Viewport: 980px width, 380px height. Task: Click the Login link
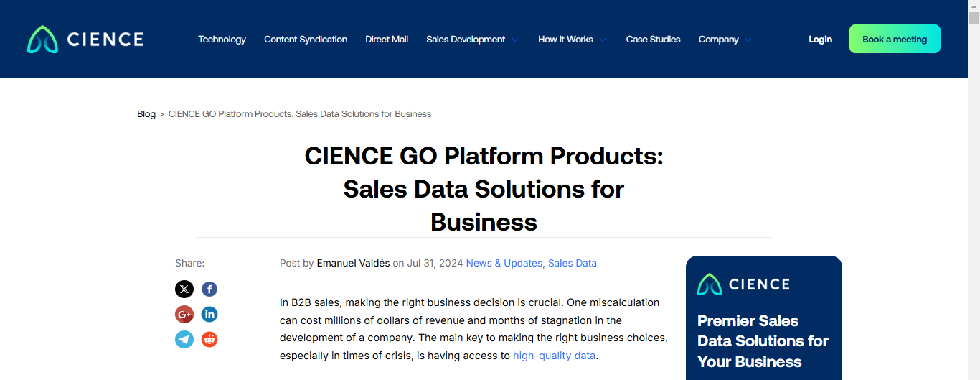[820, 40]
